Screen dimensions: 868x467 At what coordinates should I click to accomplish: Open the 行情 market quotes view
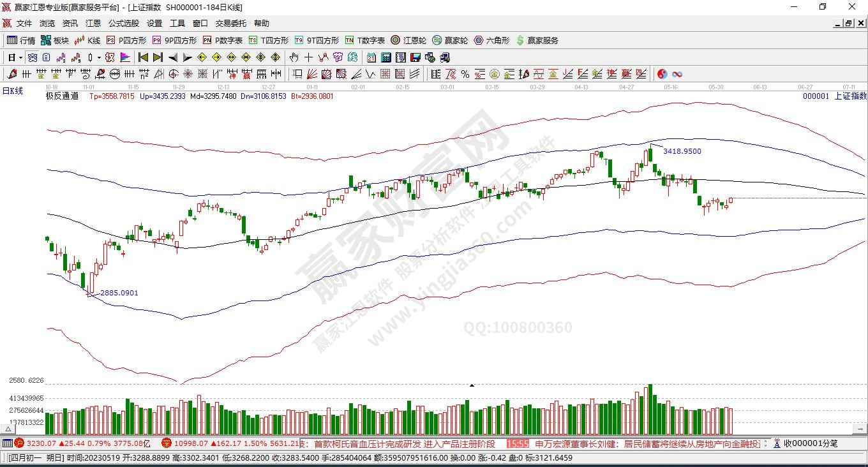[20, 40]
